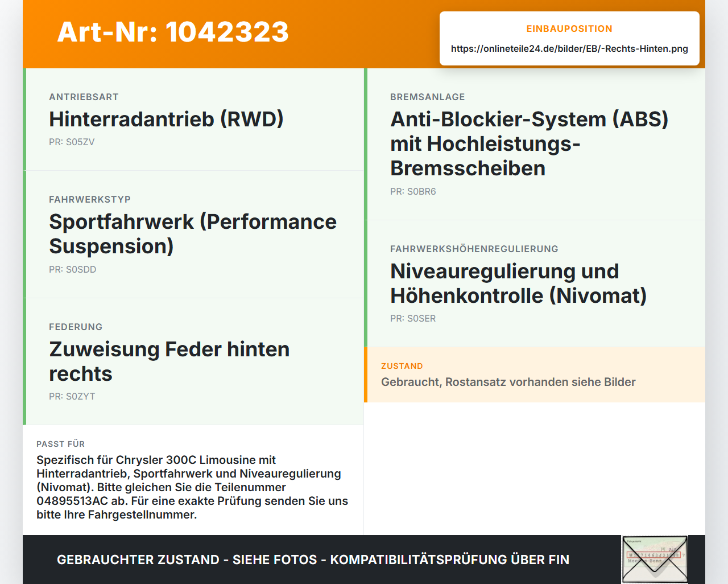Click the Einbauposition heading
Viewport: 728px width, 584px height.
569,28
